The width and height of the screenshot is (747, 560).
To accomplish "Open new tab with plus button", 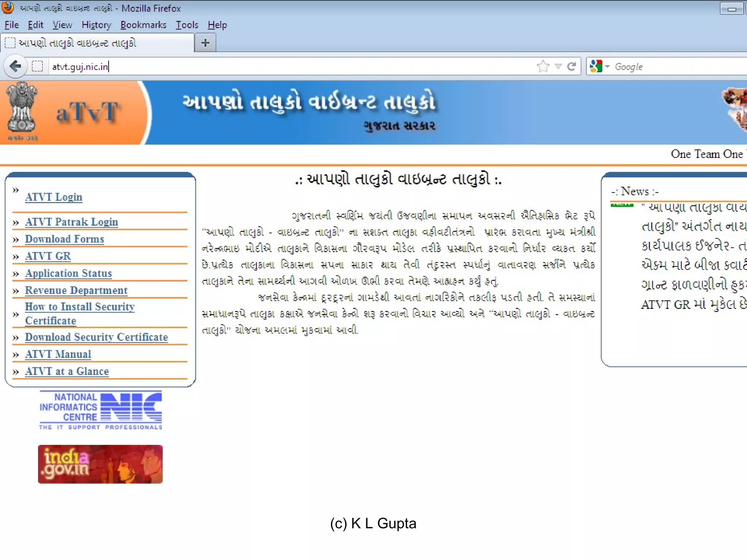I will click(205, 43).
